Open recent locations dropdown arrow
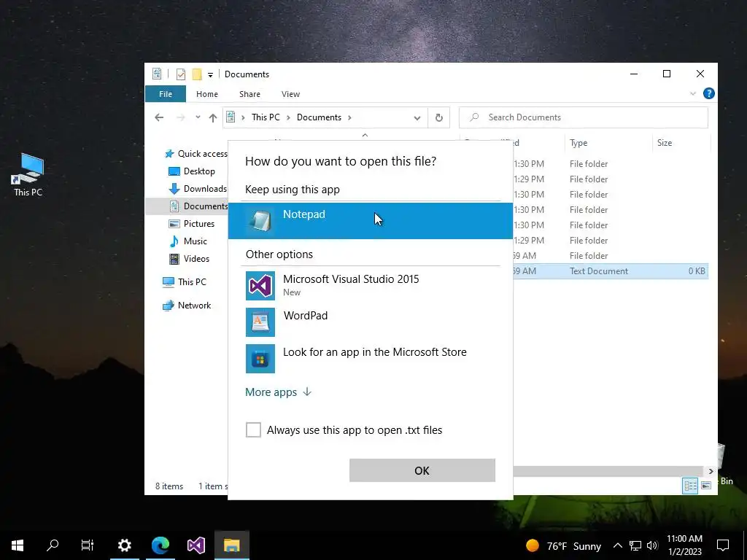The image size is (747, 560). pos(198,117)
